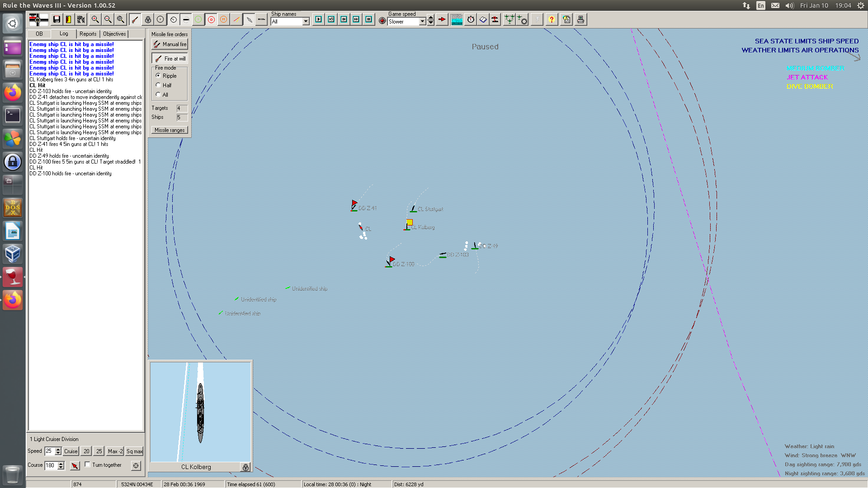Toggle the missile orders toolbar icon
Image resolution: width=868 pixels, height=488 pixels.
[x=135, y=19]
